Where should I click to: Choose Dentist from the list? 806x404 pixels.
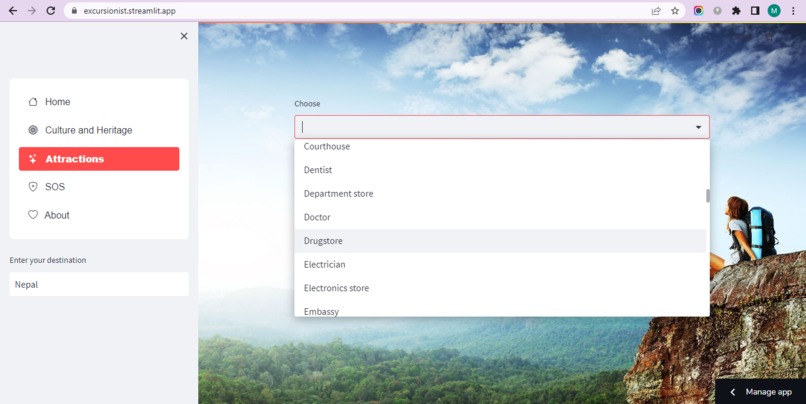click(500, 170)
